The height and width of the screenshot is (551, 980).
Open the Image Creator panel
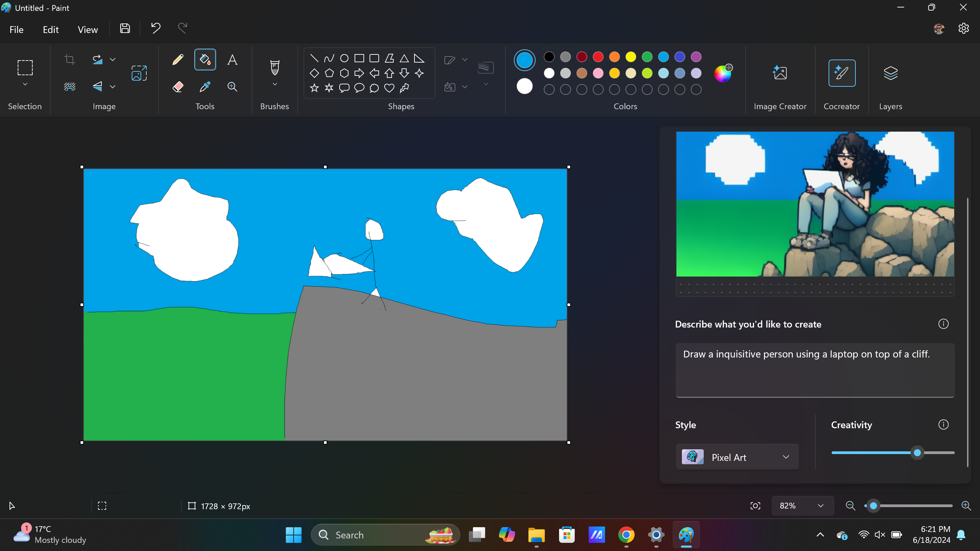780,73
